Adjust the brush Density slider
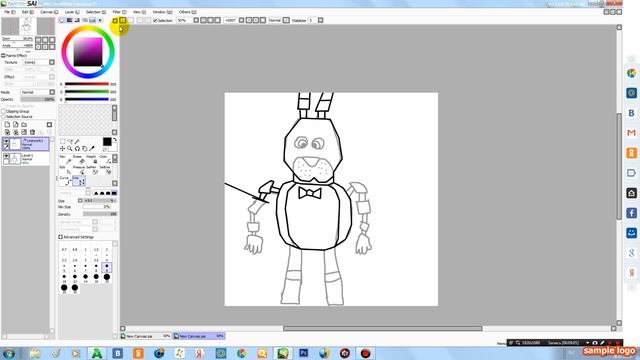 (x=100, y=214)
